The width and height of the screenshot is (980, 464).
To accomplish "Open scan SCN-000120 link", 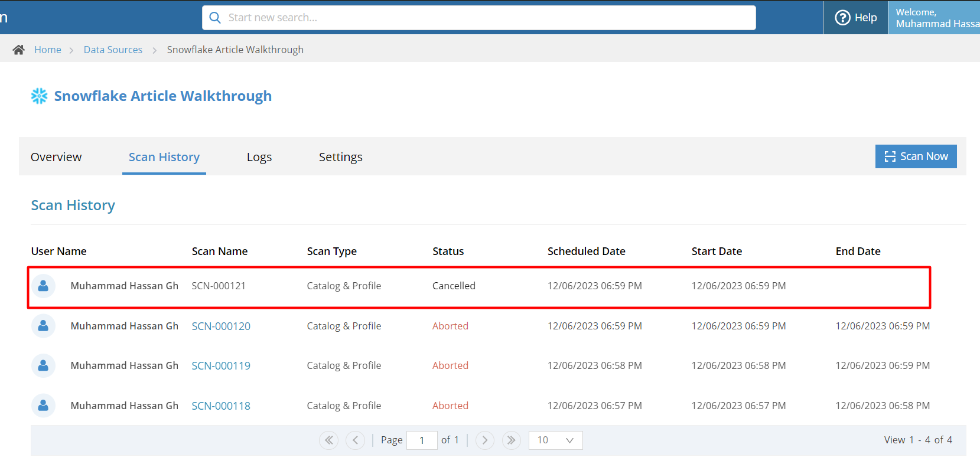I will coord(221,326).
